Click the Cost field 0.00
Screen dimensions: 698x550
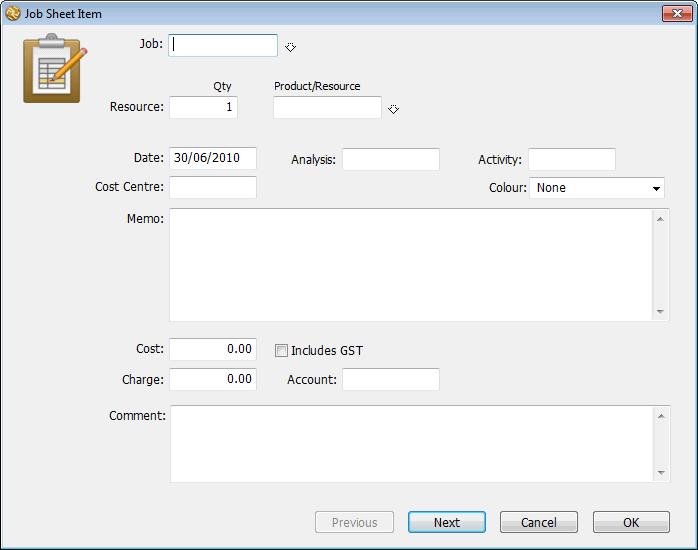[x=213, y=349]
